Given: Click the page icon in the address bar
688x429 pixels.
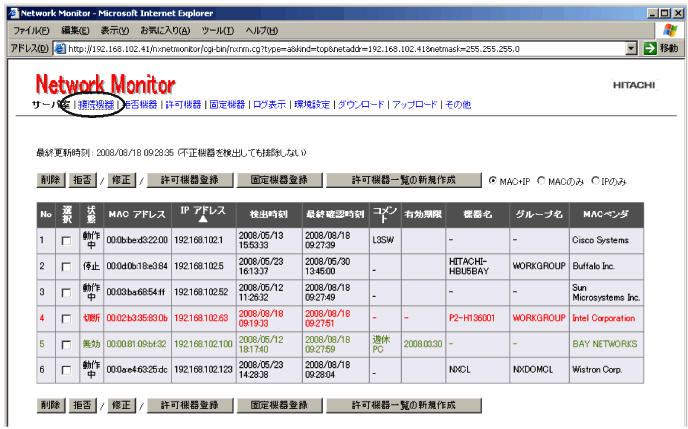Looking at the screenshot, I should (60, 48).
